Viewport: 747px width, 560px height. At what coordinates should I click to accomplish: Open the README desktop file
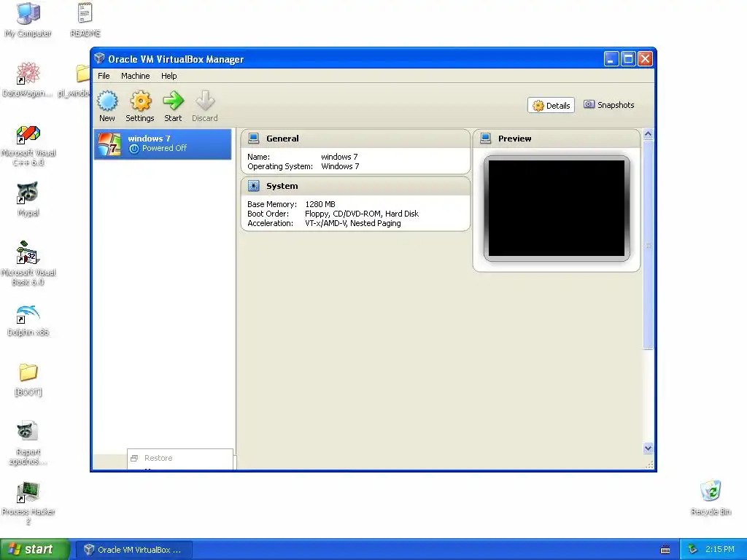[x=85, y=20]
